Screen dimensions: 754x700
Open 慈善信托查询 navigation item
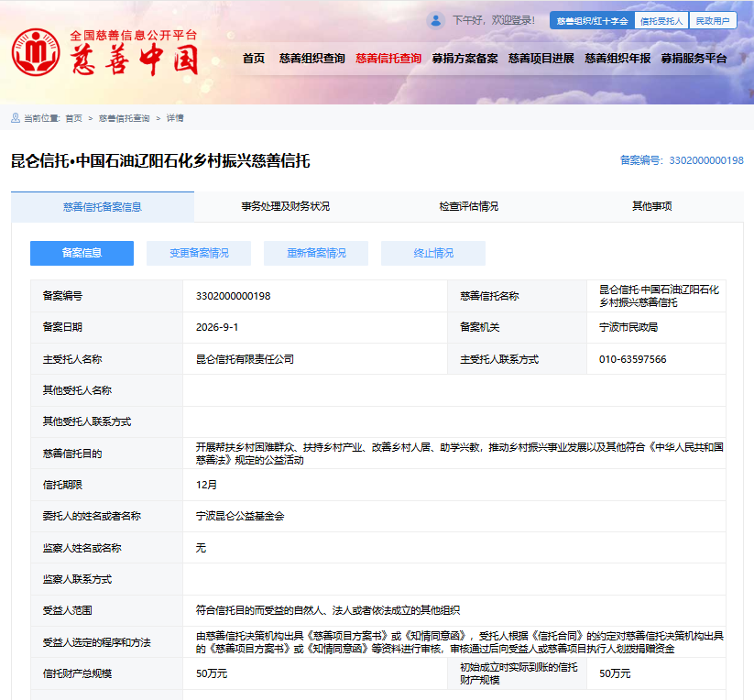[x=388, y=59]
